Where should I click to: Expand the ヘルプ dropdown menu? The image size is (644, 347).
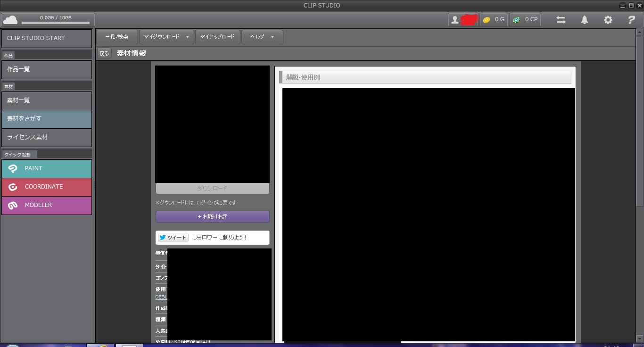[x=262, y=37]
